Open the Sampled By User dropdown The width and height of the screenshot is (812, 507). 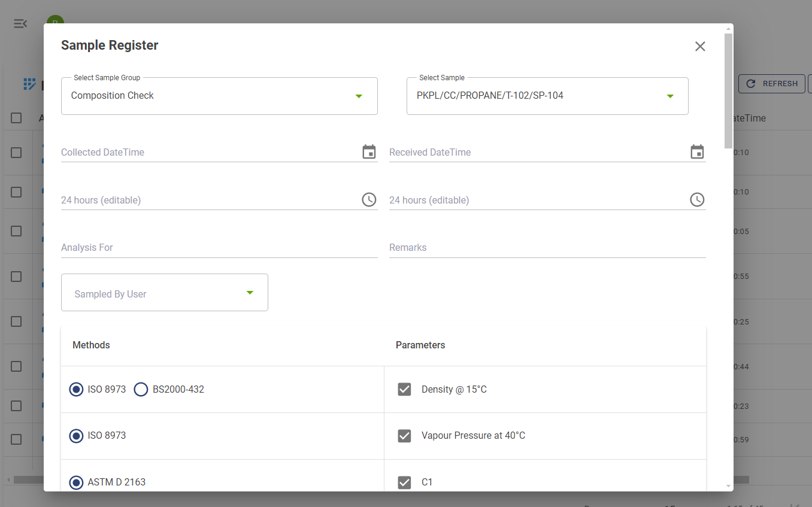(x=164, y=293)
